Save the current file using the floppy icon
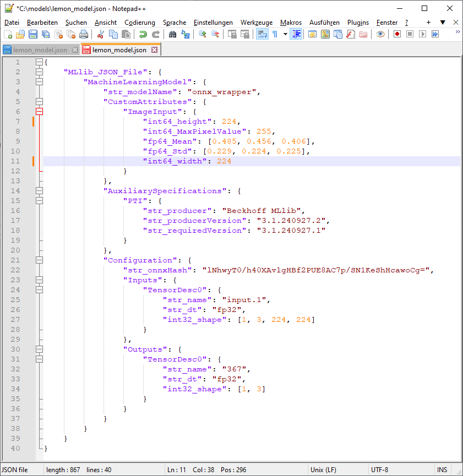Image resolution: width=463 pixels, height=476 pixels. [33, 34]
